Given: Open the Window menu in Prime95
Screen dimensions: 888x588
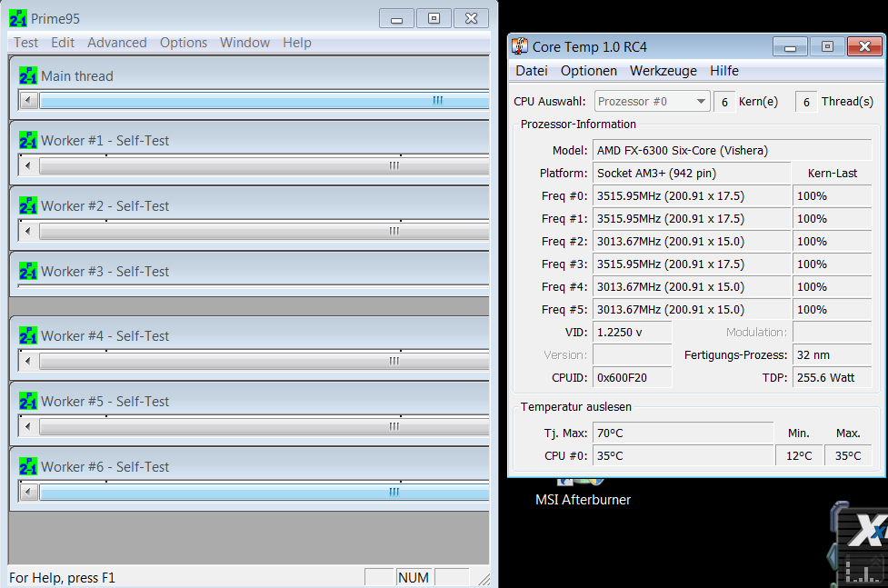Looking at the screenshot, I should point(244,43).
